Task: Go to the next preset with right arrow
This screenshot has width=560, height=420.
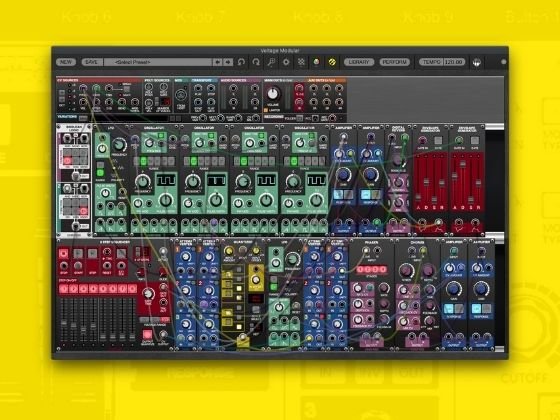Action: [x=228, y=62]
